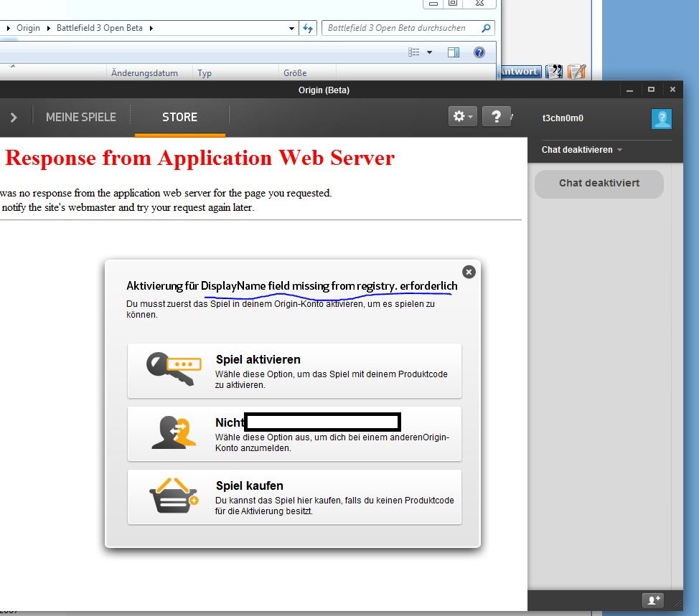
Task: Click the Spiel aktivieren option
Action: [x=294, y=371]
